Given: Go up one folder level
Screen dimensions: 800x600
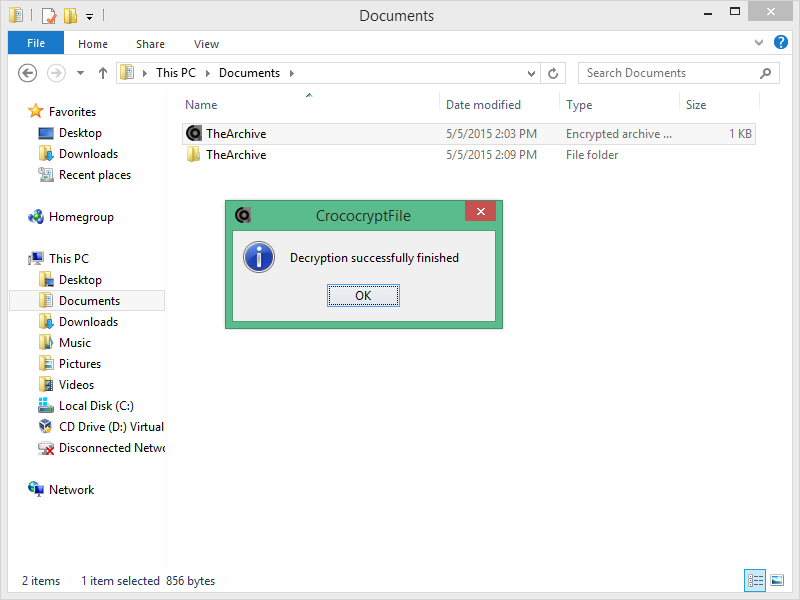Looking at the screenshot, I should pyautogui.click(x=103, y=73).
